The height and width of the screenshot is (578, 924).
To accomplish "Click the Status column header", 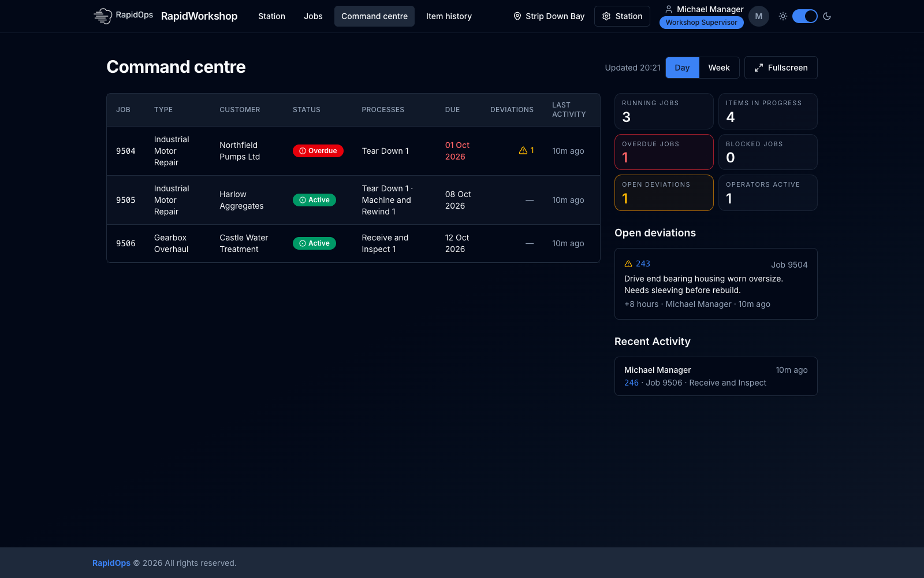I will coord(307,110).
